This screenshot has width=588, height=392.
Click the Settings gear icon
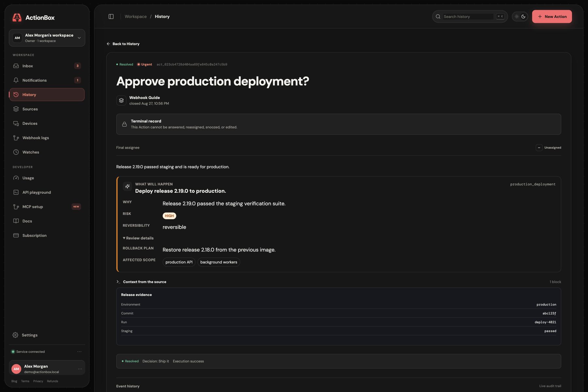click(15, 335)
